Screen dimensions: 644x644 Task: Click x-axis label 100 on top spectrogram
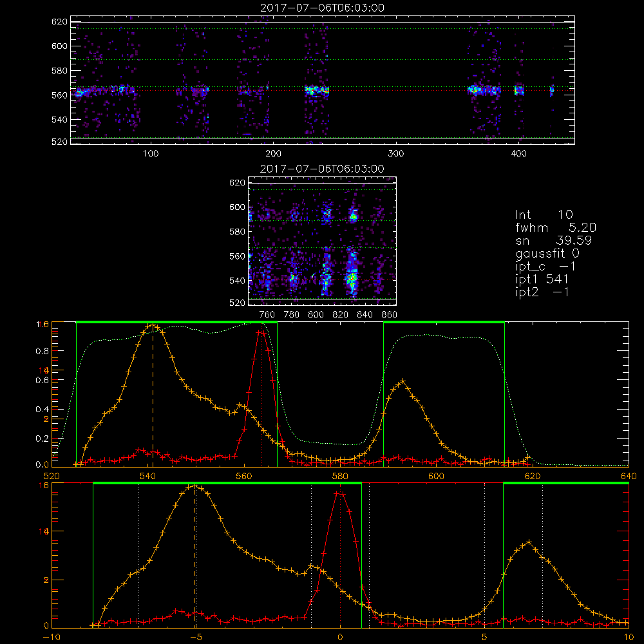coord(151,154)
